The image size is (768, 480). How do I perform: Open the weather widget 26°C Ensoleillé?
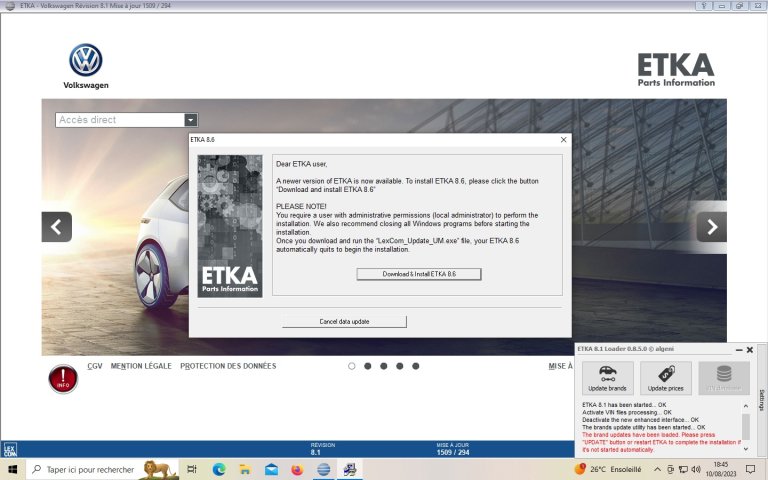pos(608,469)
